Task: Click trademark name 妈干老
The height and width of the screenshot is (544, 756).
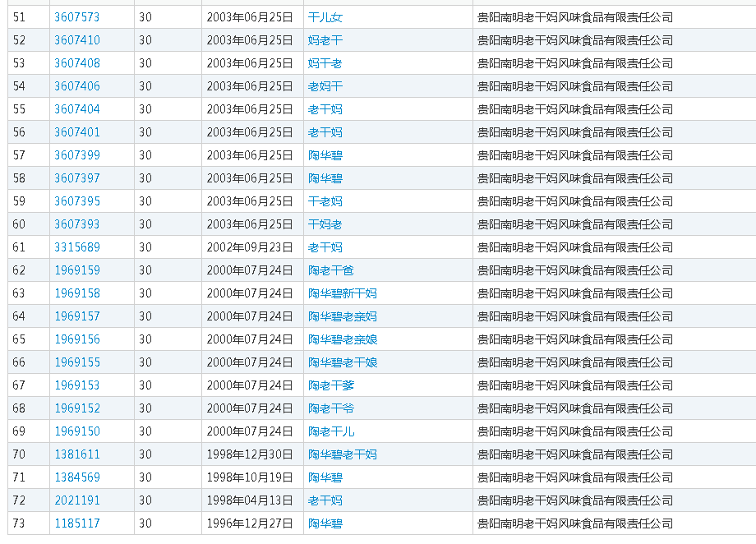Action: (x=325, y=63)
